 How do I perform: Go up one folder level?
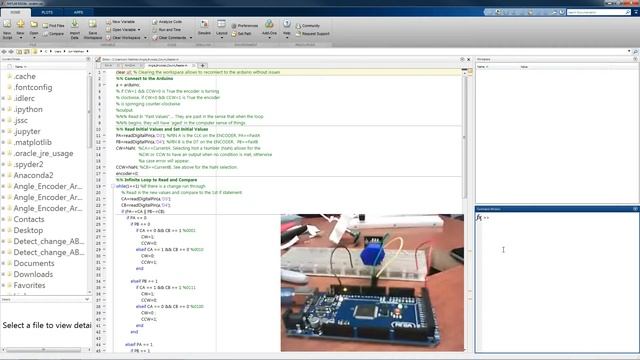point(19,51)
